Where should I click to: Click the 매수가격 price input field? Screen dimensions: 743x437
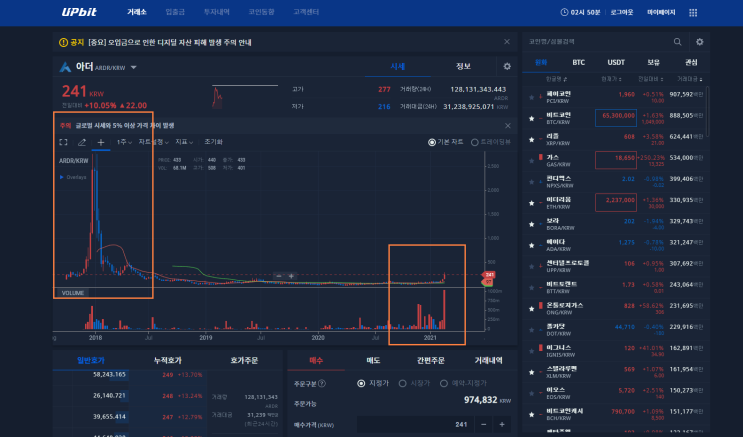[415, 424]
